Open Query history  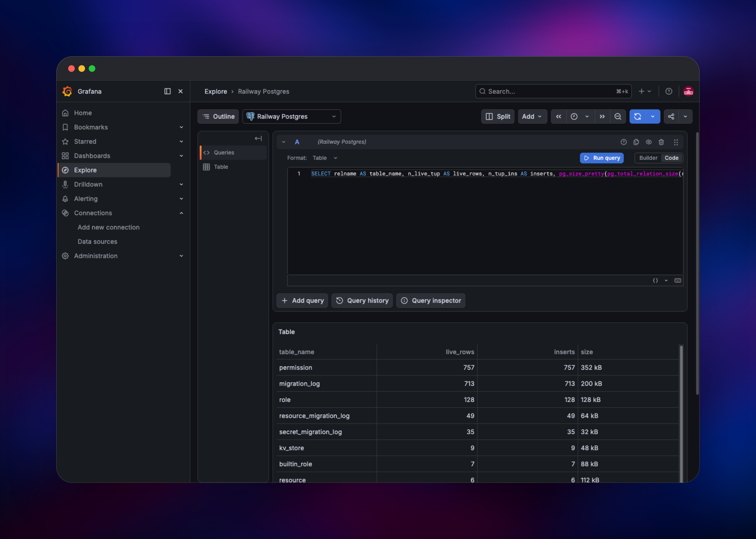click(362, 300)
